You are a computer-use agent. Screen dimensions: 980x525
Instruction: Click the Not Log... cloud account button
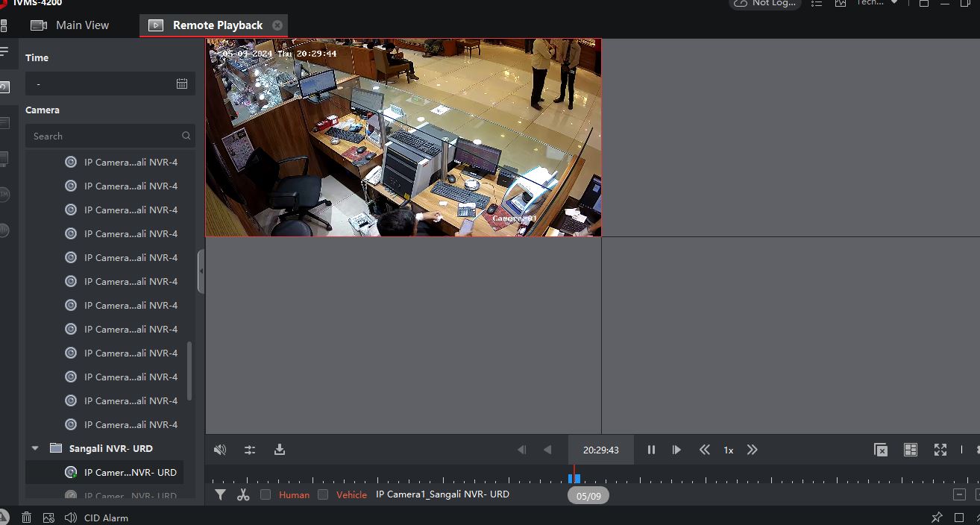[765, 4]
